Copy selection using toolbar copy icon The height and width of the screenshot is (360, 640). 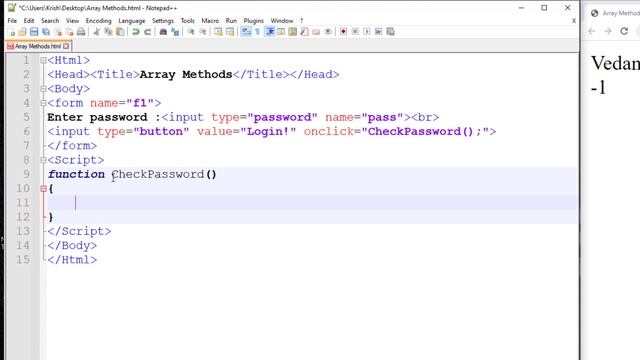tap(109, 32)
